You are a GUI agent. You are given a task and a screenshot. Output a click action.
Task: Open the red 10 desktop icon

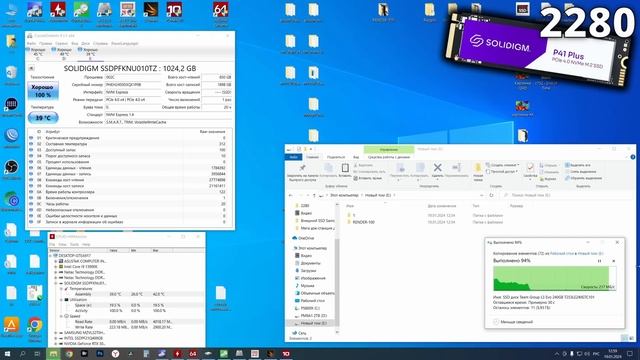(x=174, y=10)
